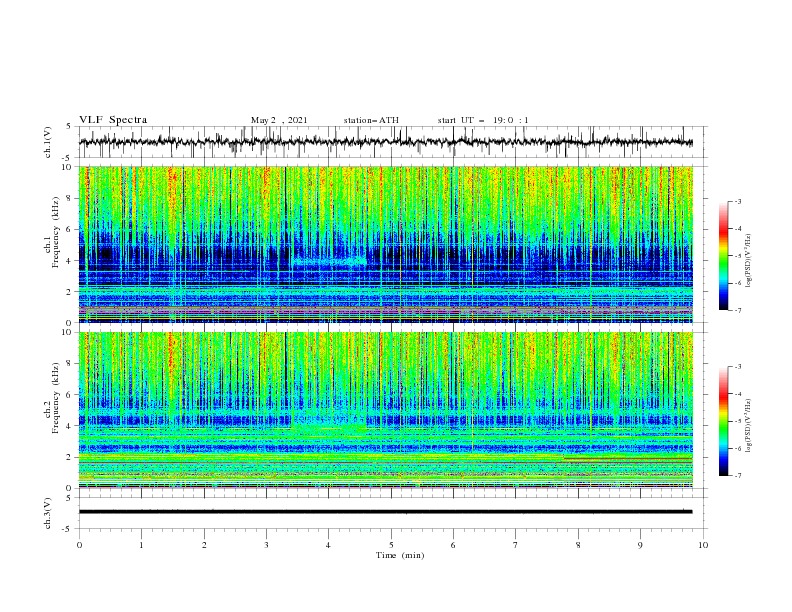
Task: Click the "-3" tick on ch.2 color bar
Action: pos(737,367)
